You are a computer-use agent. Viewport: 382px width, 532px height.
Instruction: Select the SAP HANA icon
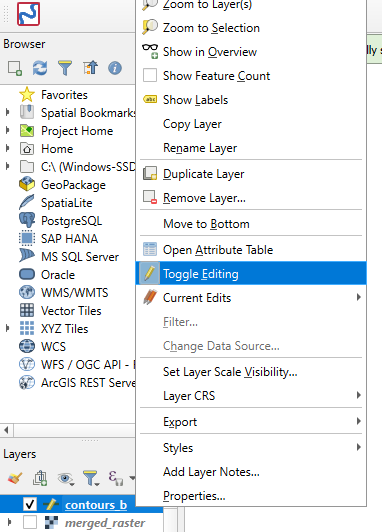[x=27, y=239]
